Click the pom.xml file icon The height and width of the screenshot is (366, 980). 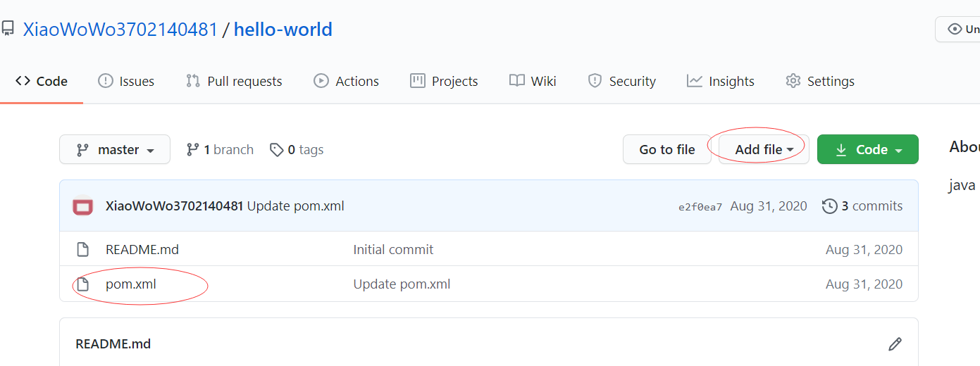coord(83,284)
